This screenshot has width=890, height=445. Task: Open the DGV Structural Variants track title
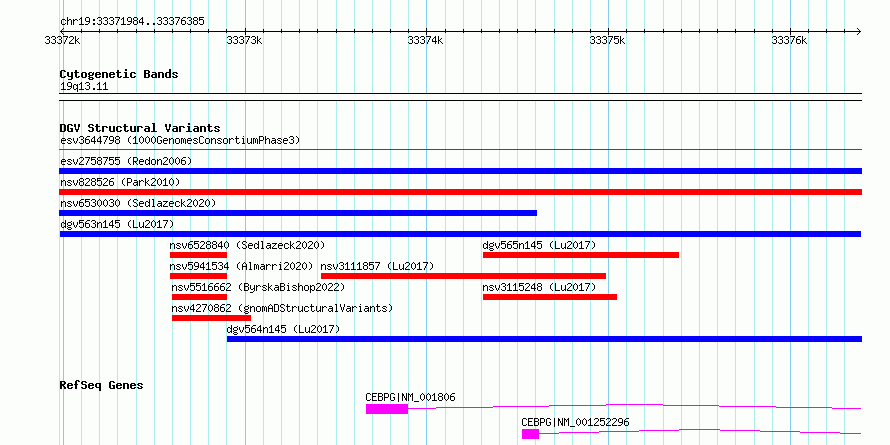140,128
